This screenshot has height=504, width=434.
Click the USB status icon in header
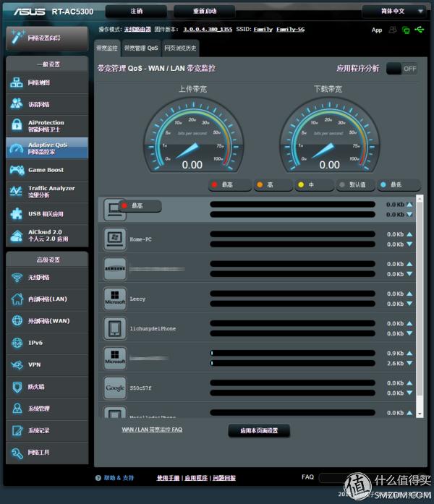tap(420, 30)
